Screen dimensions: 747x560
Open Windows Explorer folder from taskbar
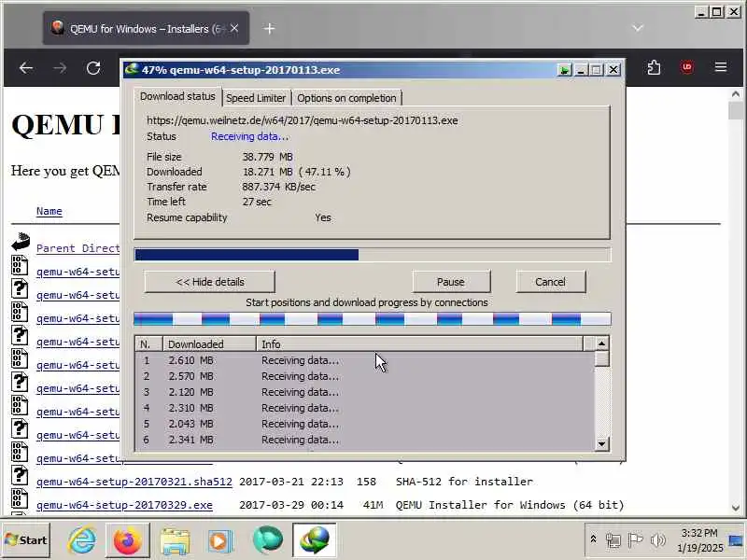pyautogui.click(x=175, y=540)
